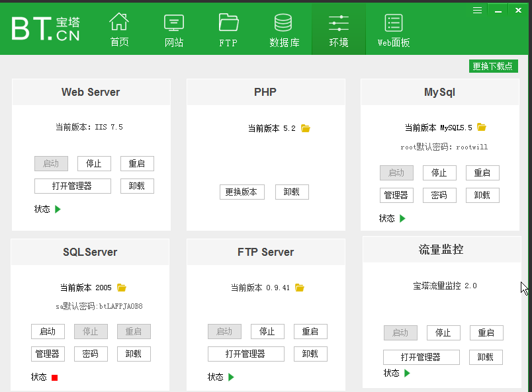The image size is (532, 392).
Task: Open the SQLServer 管理器
Action: coord(48,354)
